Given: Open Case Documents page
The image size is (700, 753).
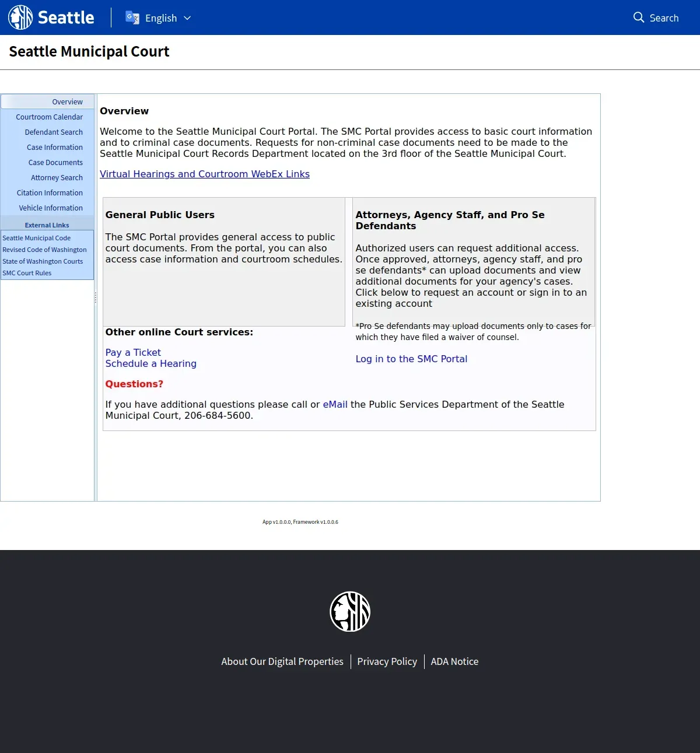Looking at the screenshot, I should click(55, 162).
